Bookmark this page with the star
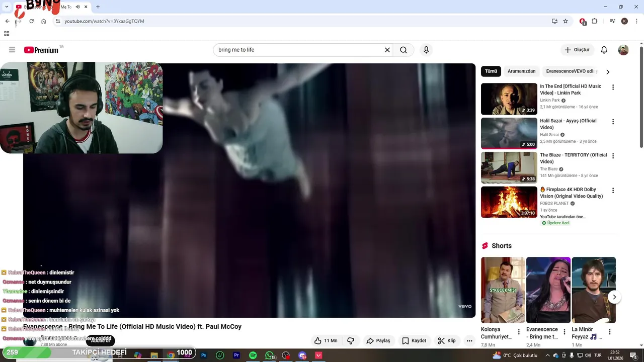Screen dimensions: 644x362 566,21
